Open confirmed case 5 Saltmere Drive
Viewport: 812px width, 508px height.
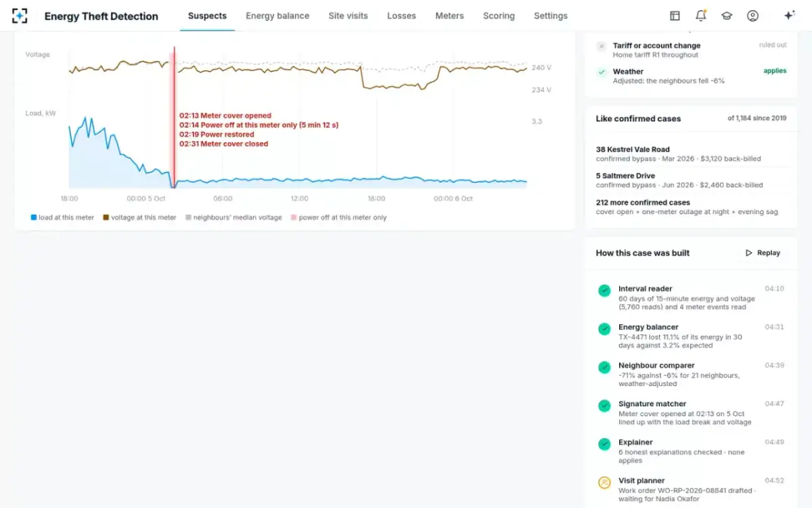(x=691, y=180)
